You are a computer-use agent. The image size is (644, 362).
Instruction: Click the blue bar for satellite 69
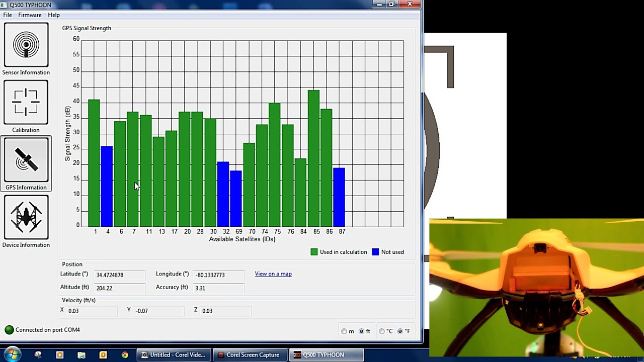pyautogui.click(x=236, y=199)
